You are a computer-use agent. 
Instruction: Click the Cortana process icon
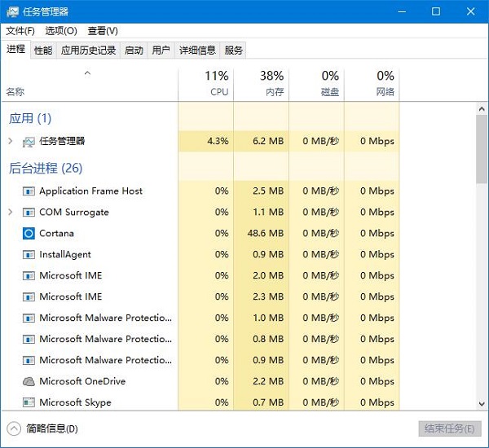click(x=29, y=233)
